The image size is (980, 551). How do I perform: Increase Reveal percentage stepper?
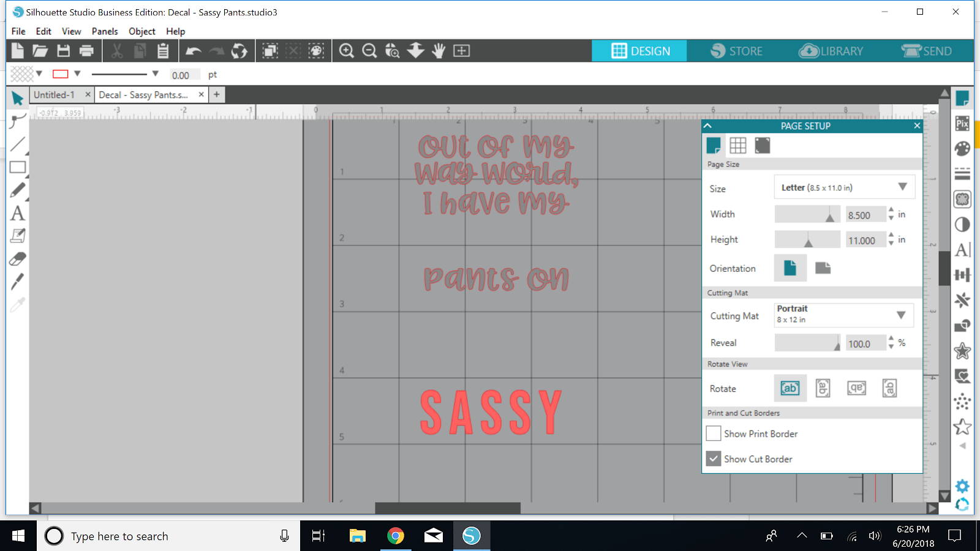(x=891, y=339)
